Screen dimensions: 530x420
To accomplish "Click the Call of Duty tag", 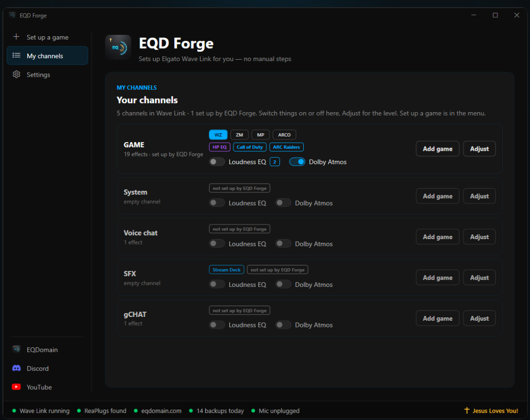I will click(x=250, y=147).
